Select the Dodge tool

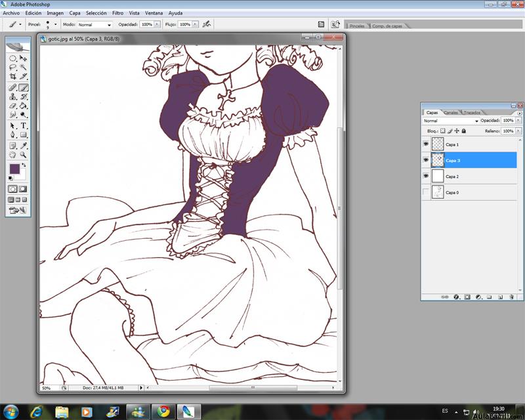click(x=23, y=115)
